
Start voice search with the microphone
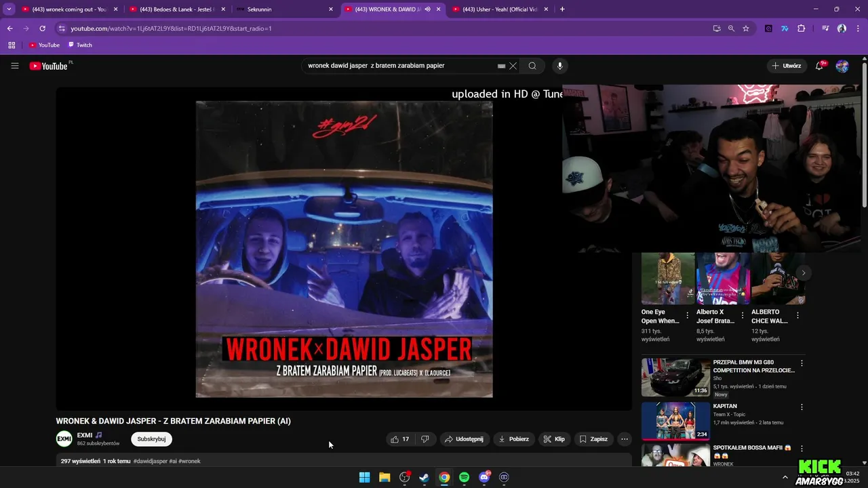click(x=559, y=66)
